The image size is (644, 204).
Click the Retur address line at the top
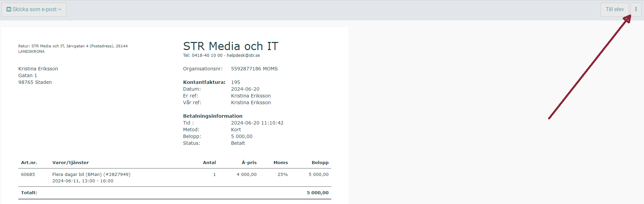click(x=73, y=49)
